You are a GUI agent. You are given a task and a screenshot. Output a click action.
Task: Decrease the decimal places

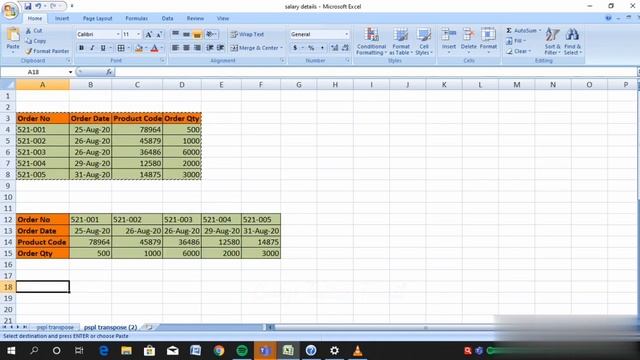pyautogui.click(x=345, y=48)
